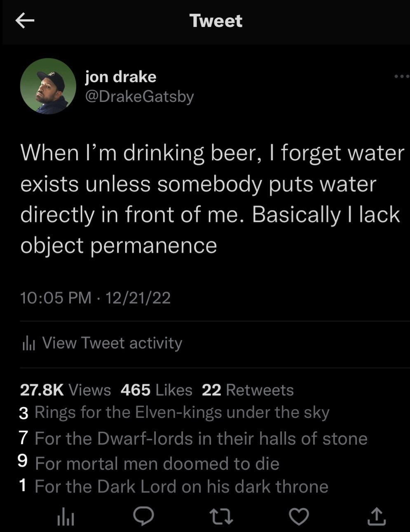Click the tweet text about object permanence
This screenshot has width=410, height=532.
pos(212,199)
